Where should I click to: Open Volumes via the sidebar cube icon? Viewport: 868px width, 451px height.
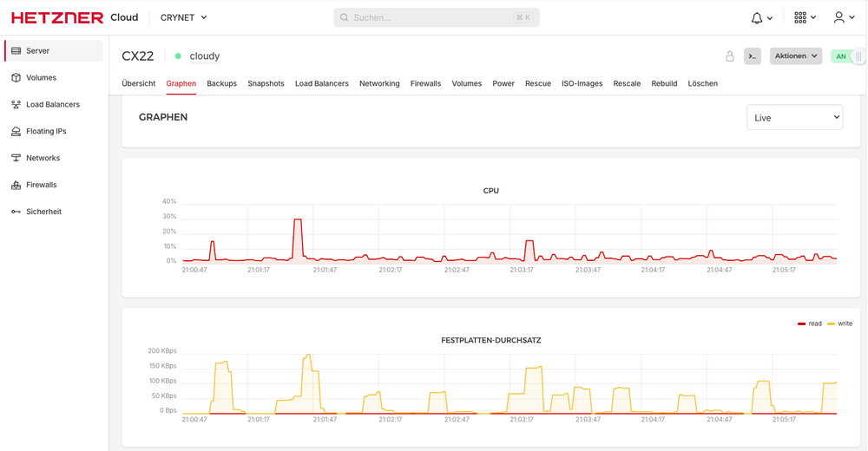16,78
